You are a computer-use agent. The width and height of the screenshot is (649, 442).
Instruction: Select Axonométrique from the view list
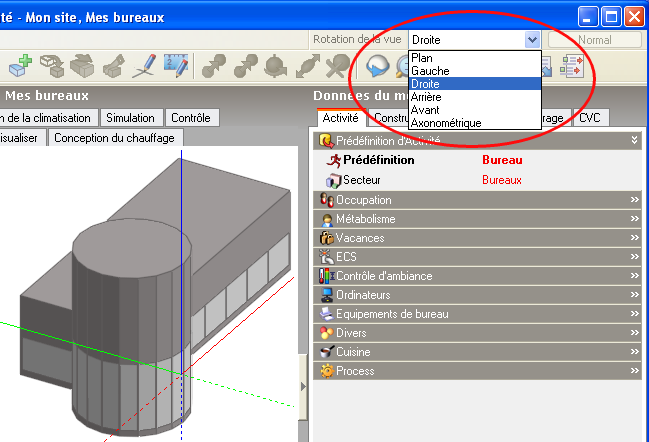tap(446, 123)
